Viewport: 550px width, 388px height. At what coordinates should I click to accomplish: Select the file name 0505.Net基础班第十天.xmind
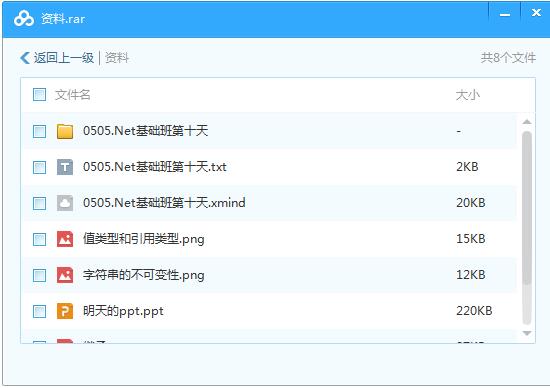164,202
